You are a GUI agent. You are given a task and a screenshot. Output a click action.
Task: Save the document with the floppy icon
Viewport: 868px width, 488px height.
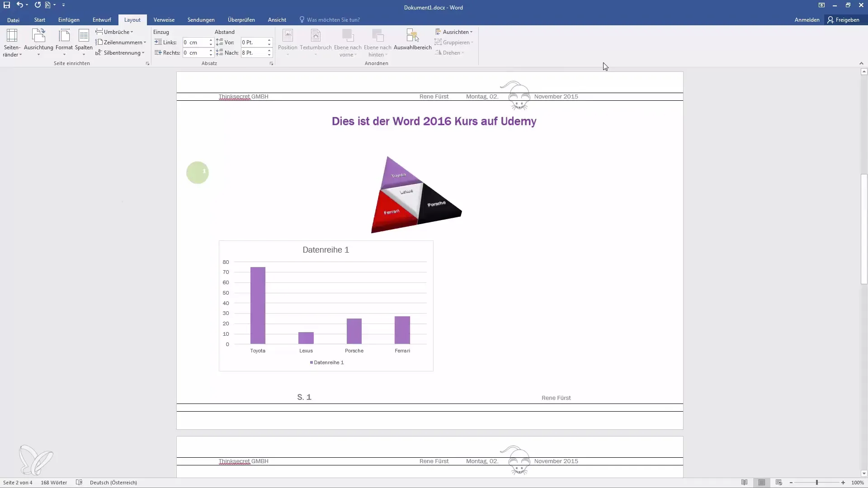[7, 5]
